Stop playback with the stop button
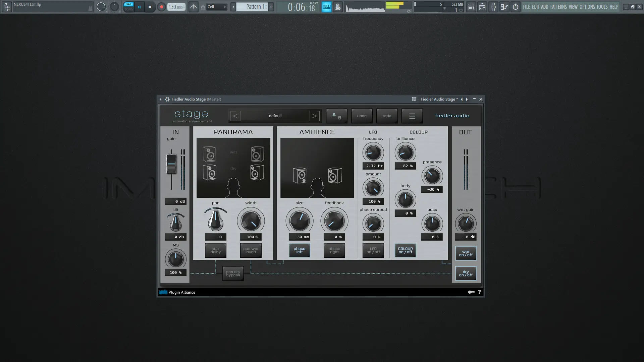The height and width of the screenshot is (362, 644). (x=150, y=7)
